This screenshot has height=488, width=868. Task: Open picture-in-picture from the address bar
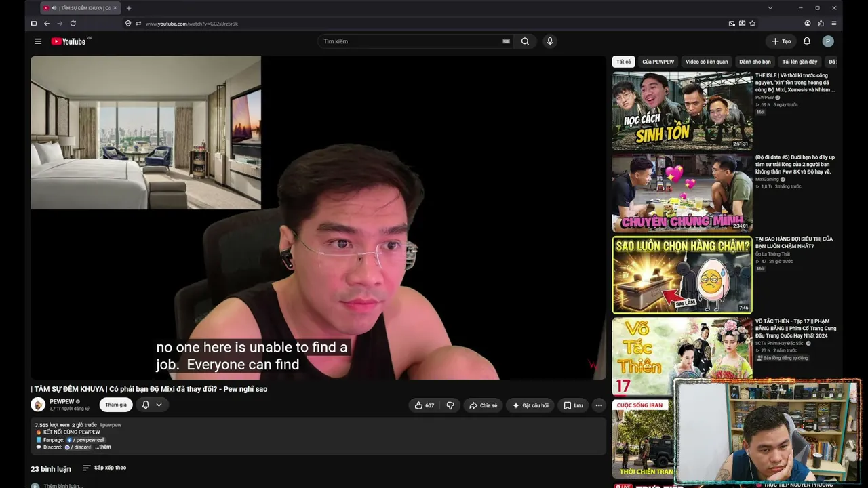click(x=732, y=23)
